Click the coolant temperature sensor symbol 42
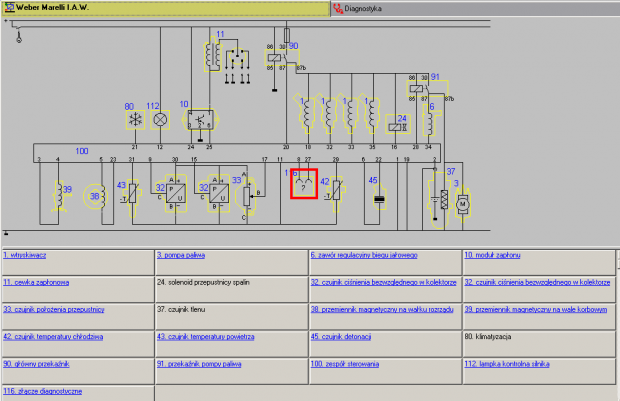 point(336,194)
